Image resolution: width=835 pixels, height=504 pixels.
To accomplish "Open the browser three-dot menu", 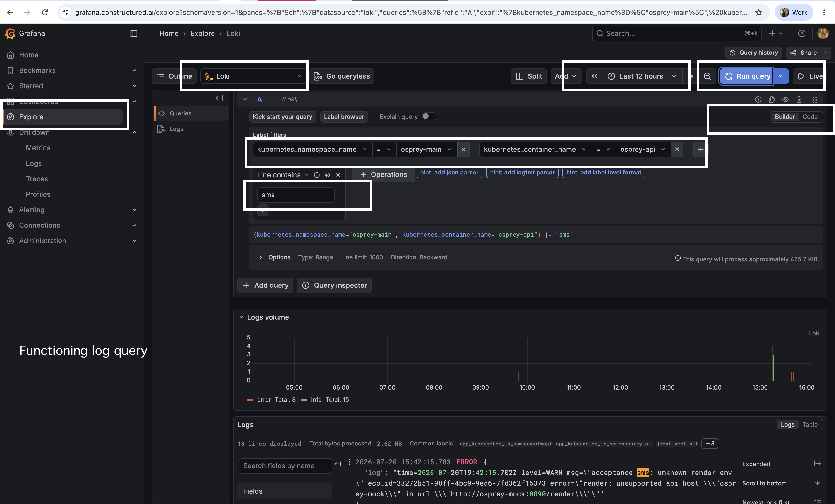I will pyautogui.click(x=824, y=12).
